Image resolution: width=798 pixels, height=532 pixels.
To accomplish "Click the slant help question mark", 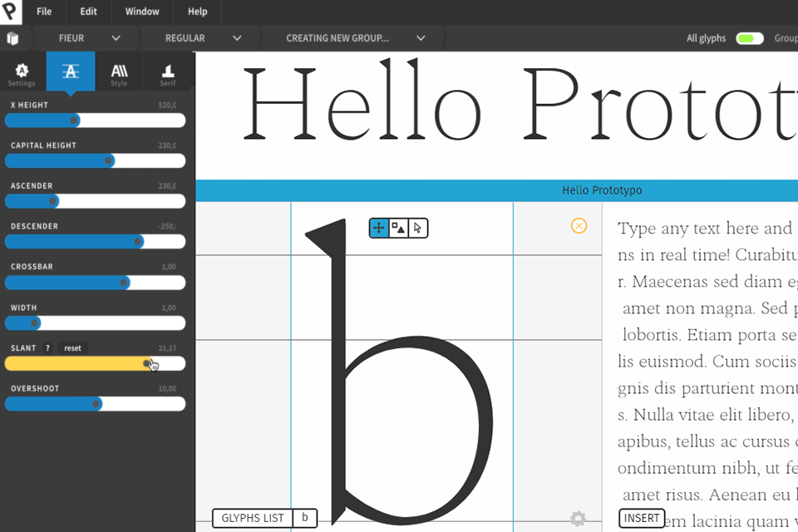I will click(x=47, y=348).
